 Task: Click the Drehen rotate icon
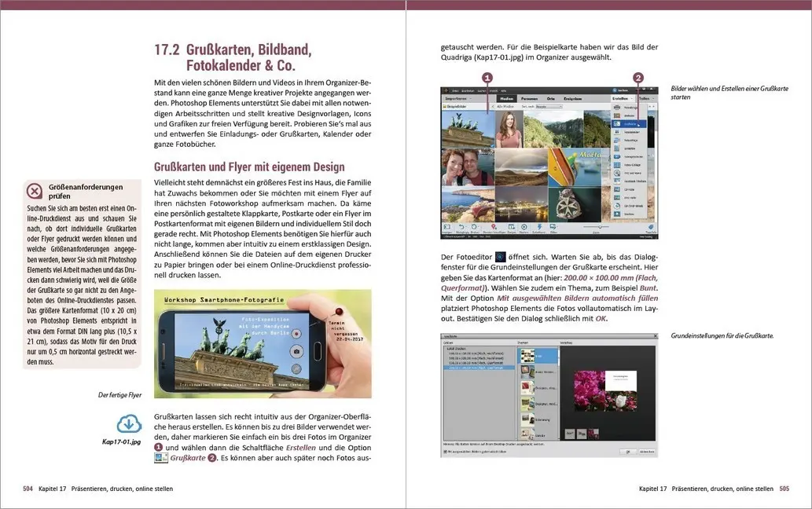[x=474, y=228]
